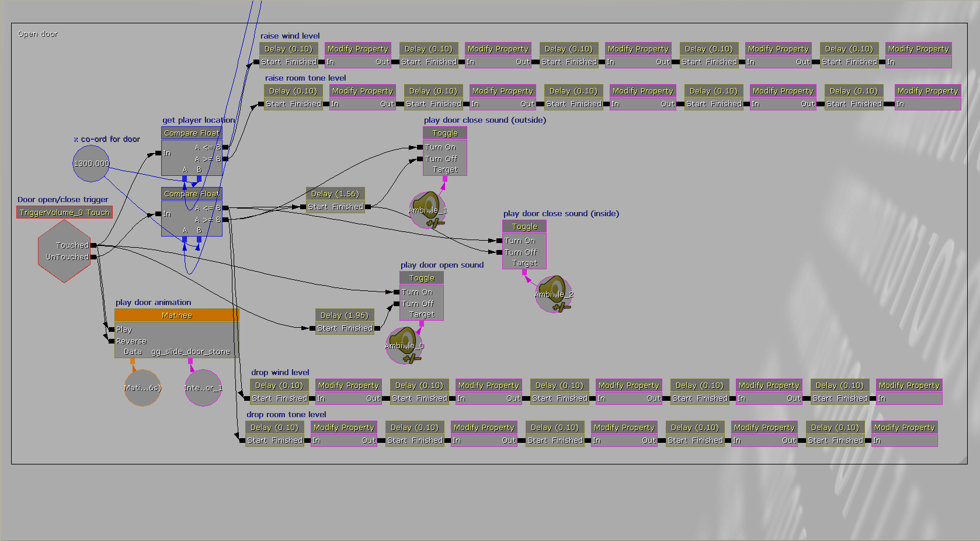Select the Touched output connector
This screenshot has height=541, width=980.
93,245
